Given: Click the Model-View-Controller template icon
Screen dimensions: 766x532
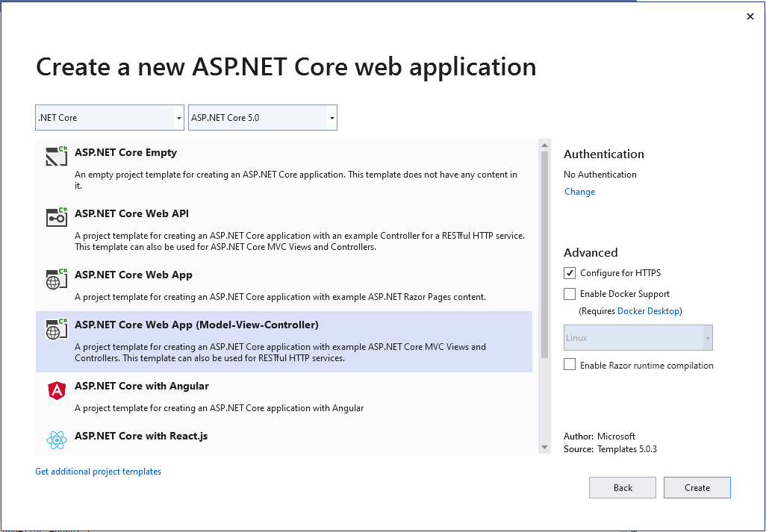Looking at the screenshot, I should pos(57,328).
